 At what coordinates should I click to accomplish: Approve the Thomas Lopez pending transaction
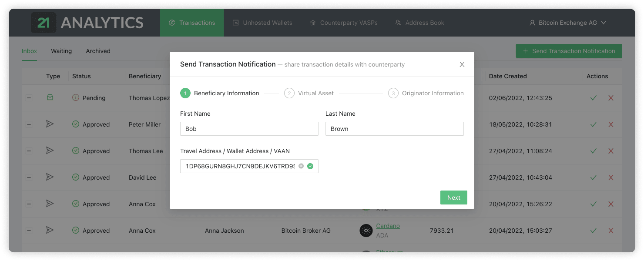point(593,98)
